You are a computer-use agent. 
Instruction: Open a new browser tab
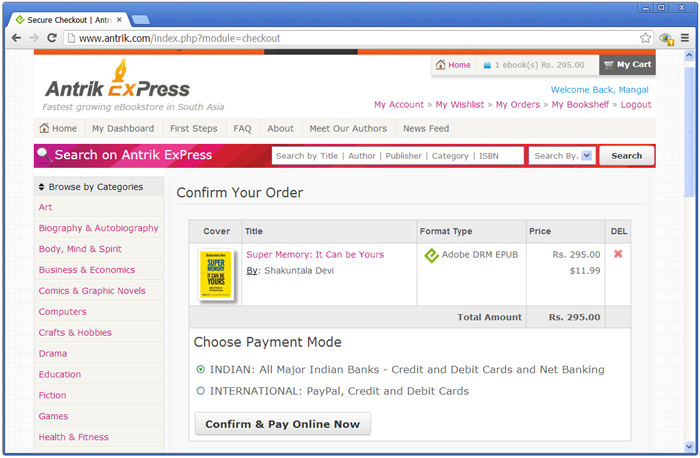[141, 20]
